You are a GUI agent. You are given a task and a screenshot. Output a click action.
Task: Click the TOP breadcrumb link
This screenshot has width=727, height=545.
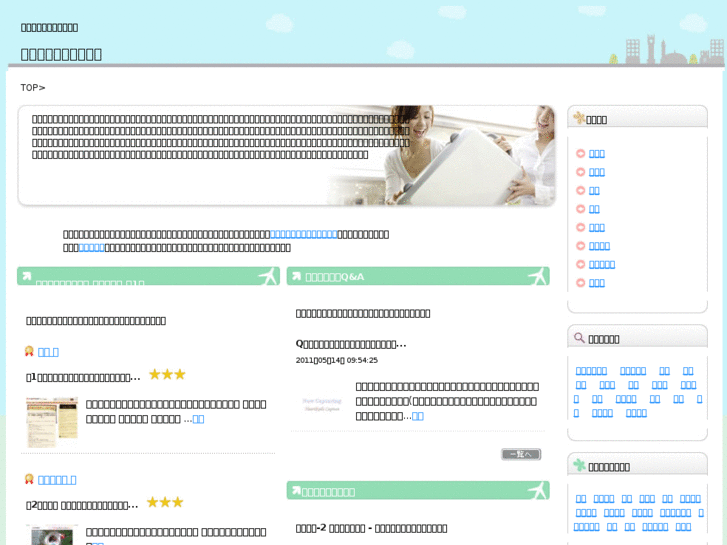tap(29, 88)
